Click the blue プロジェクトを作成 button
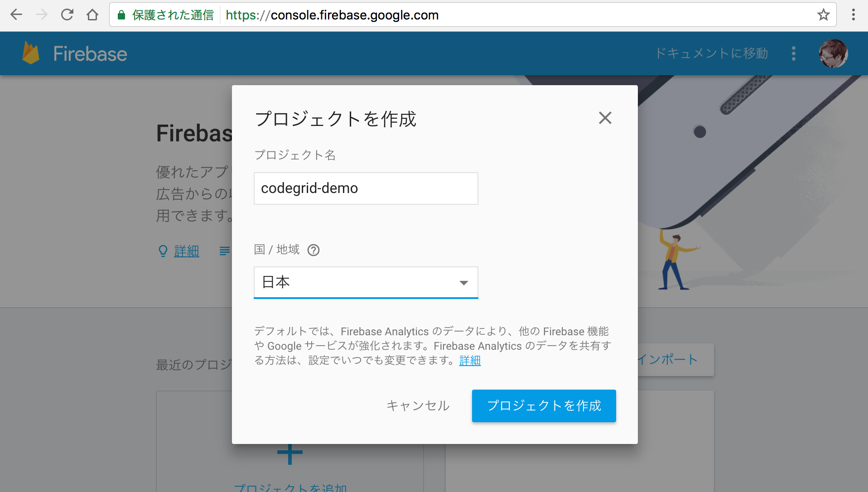The height and width of the screenshot is (492, 868). tap(544, 406)
